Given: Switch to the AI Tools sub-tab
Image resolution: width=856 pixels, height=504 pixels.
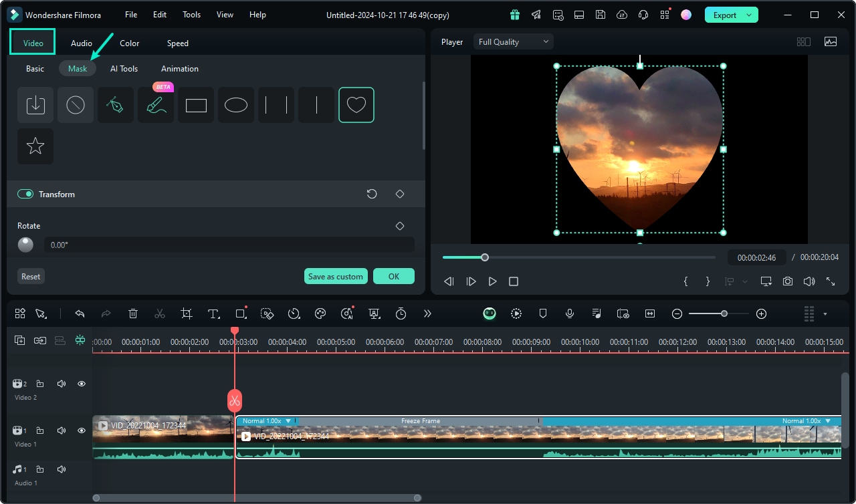Looking at the screenshot, I should pyautogui.click(x=124, y=68).
